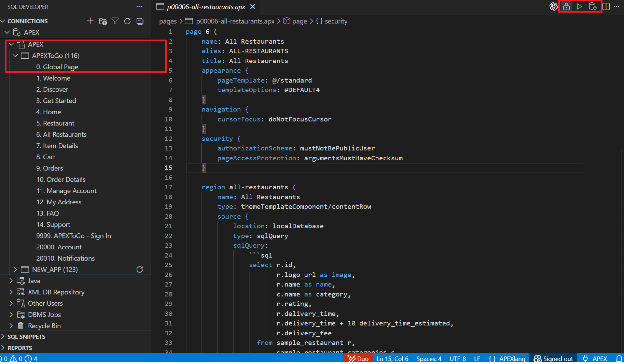Click the APEX connection plug status item

coord(595,359)
